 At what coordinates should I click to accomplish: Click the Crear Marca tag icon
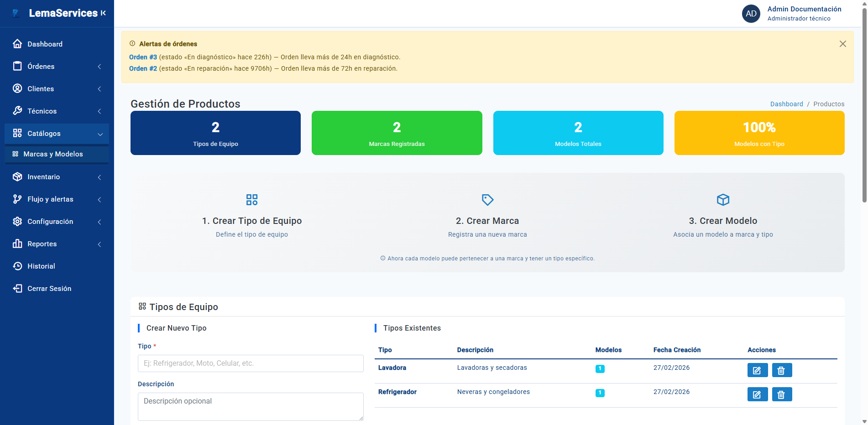tap(487, 200)
